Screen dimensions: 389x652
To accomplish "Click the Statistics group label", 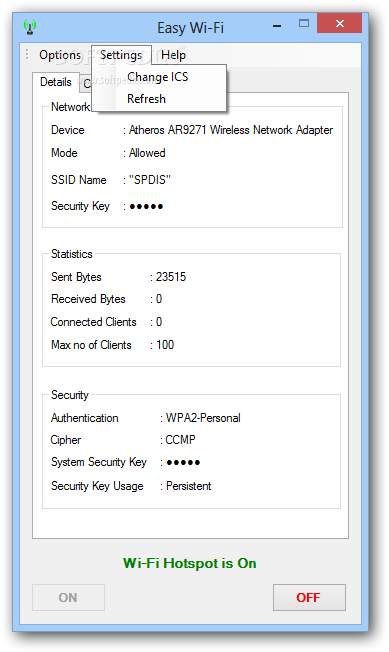I will click(x=71, y=254).
